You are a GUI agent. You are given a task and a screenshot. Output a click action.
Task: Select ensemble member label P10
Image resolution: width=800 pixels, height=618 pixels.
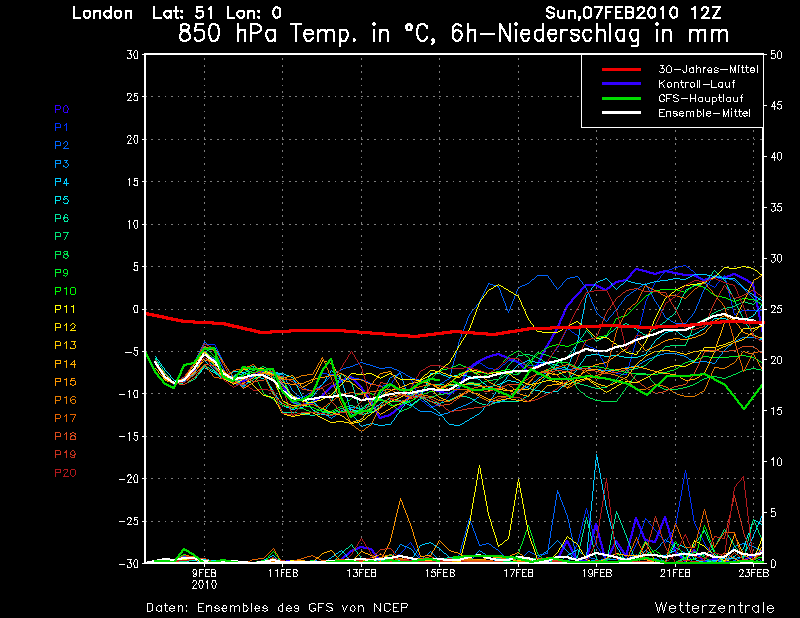[64, 291]
